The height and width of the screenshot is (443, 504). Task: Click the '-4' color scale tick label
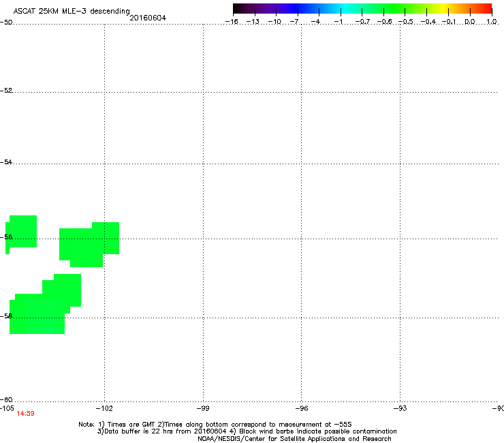[x=315, y=22]
